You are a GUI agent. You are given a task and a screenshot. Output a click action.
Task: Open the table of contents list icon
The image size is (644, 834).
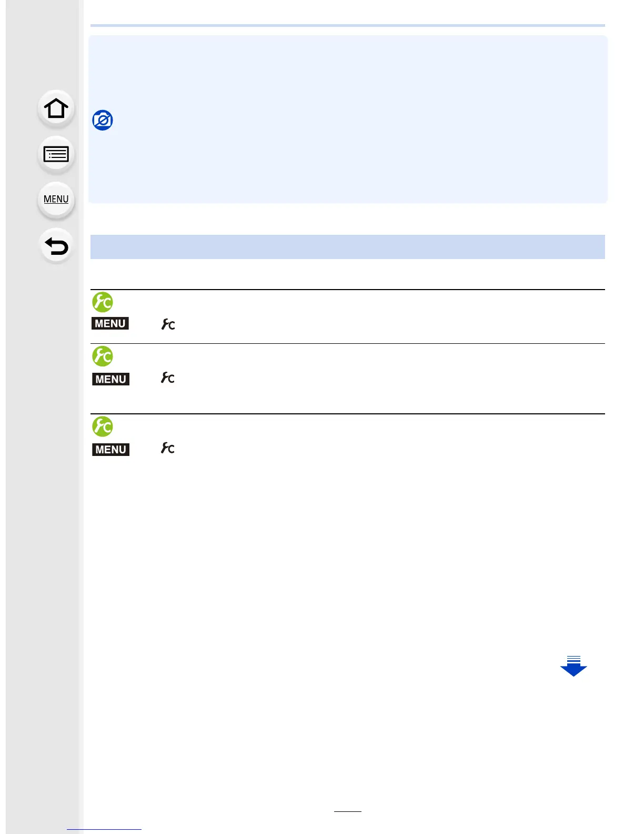pos(56,154)
